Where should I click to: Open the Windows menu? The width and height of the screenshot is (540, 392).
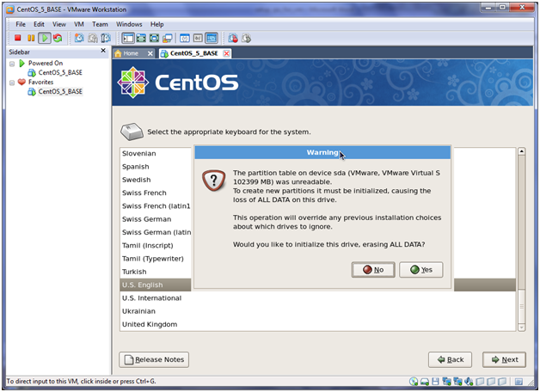tap(129, 24)
